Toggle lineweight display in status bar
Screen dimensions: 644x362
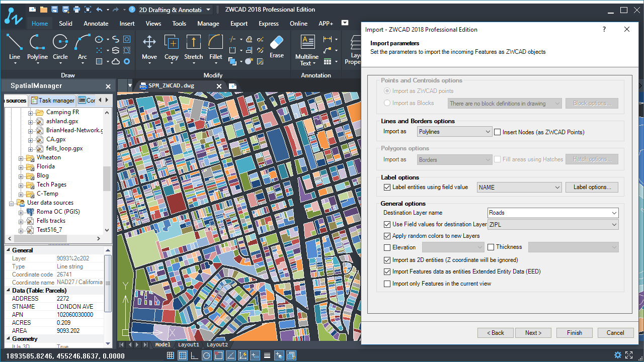pyautogui.click(x=267, y=355)
